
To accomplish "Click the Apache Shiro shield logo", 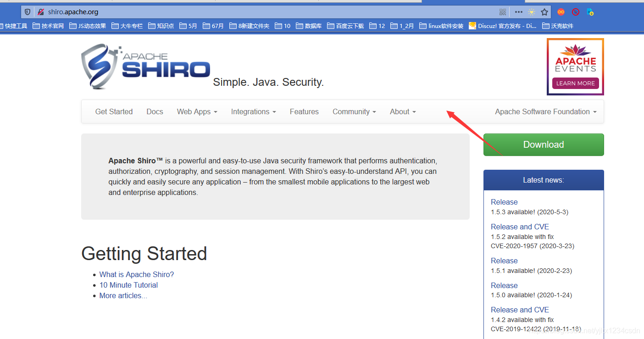I will [145, 67].
